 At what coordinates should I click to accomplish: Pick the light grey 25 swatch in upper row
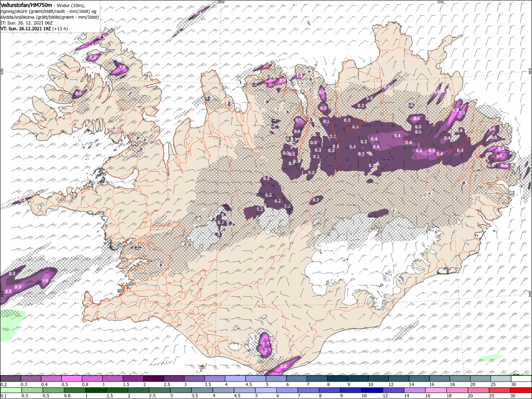[501, 379]
